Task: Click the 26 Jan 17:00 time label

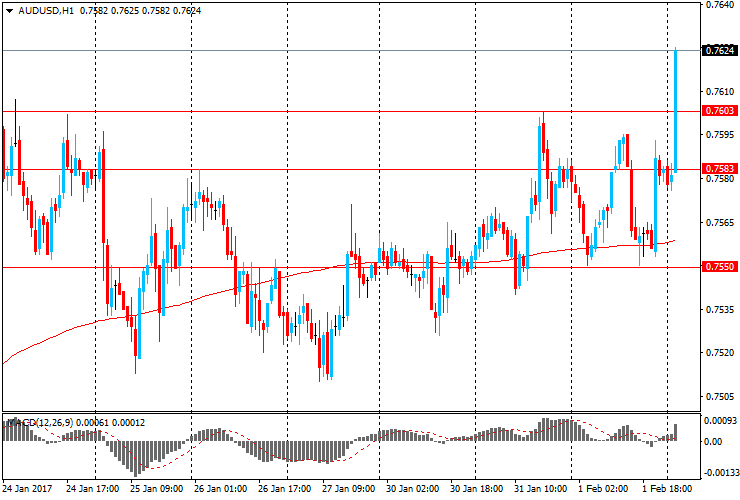Action: [285, 490]
